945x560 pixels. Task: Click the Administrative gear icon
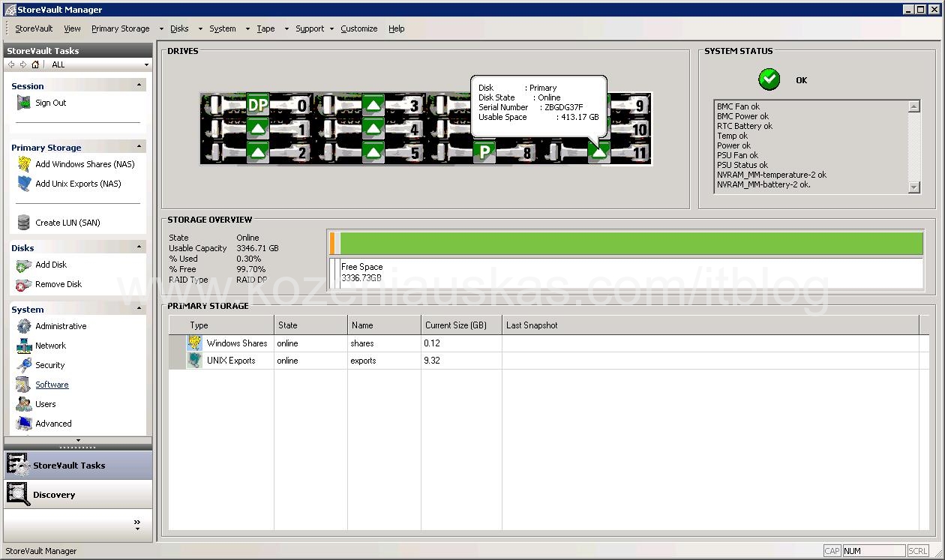click(x=24, y=326)
